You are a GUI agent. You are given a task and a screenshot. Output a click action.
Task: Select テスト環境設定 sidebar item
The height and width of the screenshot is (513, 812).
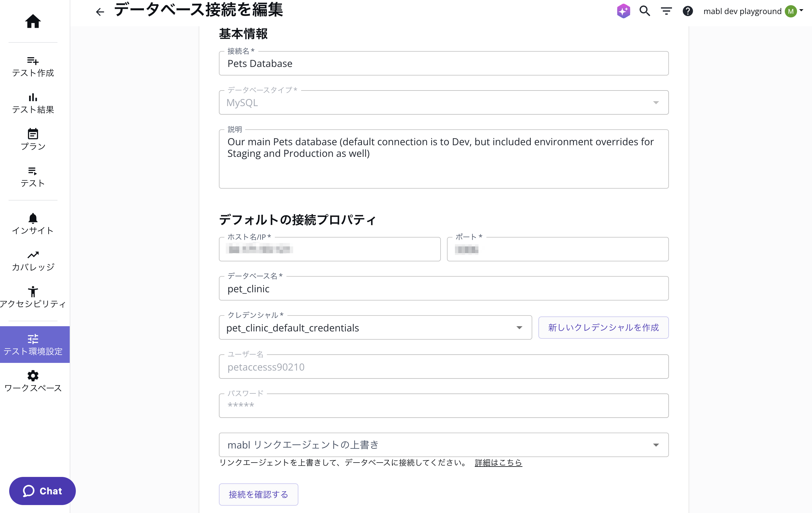[x=35, y=344]
